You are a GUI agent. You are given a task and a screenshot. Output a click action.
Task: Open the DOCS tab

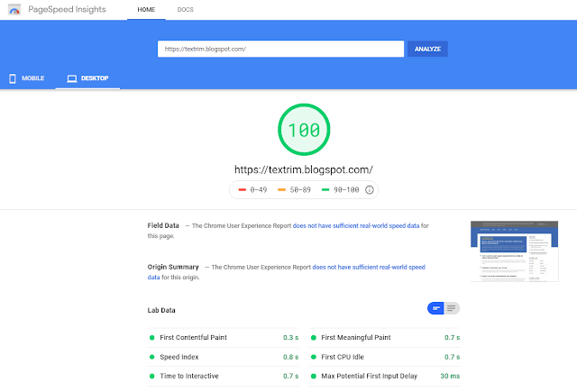pos(185,10)
